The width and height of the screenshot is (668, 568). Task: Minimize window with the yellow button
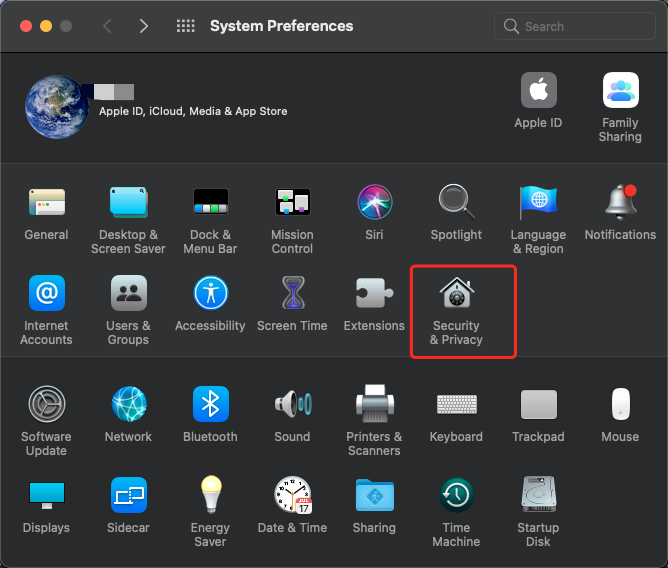(46, 26)
